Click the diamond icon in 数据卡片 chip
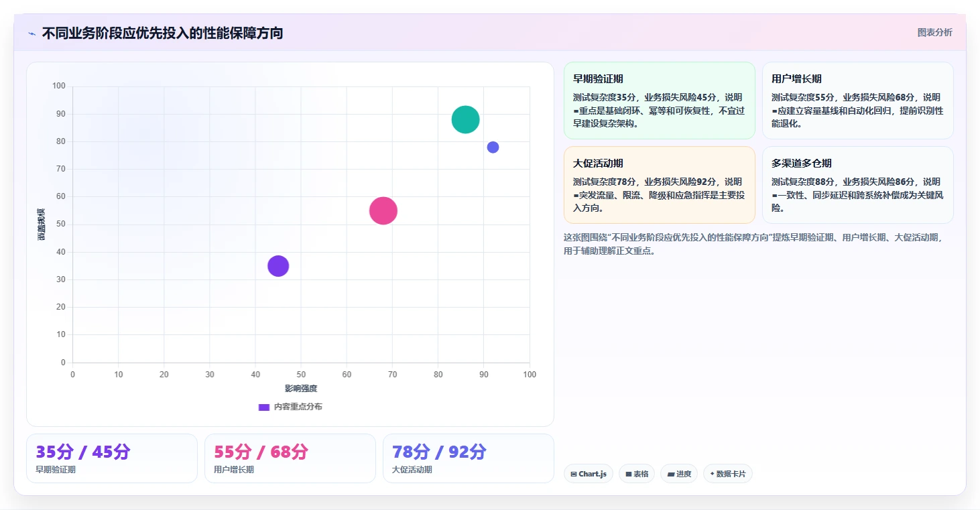The width and height of the screenshot is (980, 510). [x=712, y=474]
